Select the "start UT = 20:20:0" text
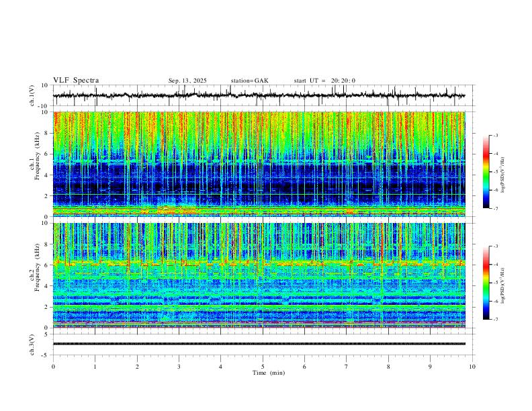Image resolution: width=532 pixels, height=411 pixels. tap(324, 81)
